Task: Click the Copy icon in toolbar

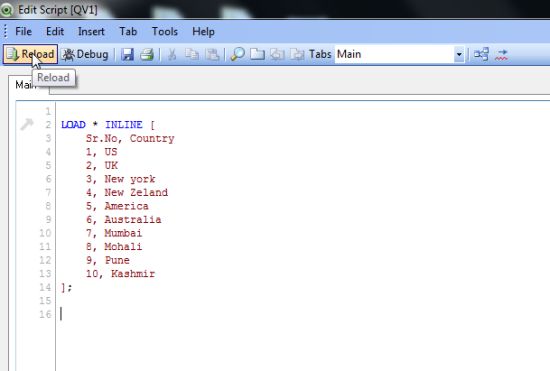Action: [192, 55]
